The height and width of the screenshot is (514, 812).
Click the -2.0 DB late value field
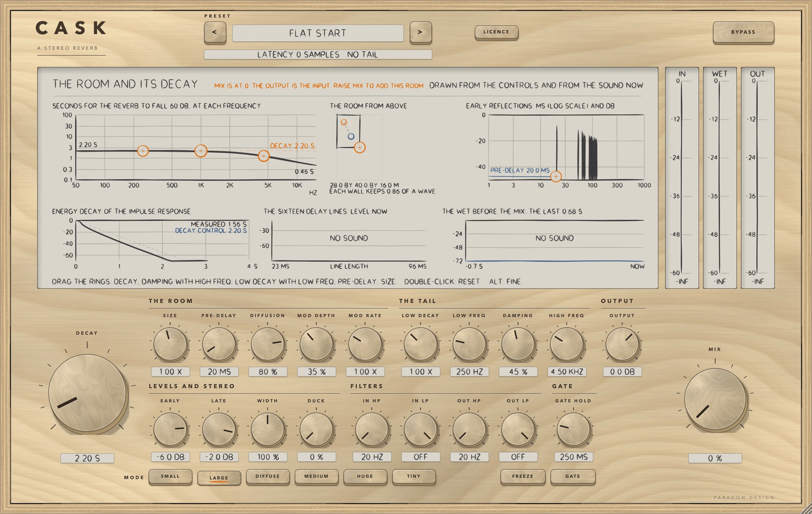click(219, 457)
